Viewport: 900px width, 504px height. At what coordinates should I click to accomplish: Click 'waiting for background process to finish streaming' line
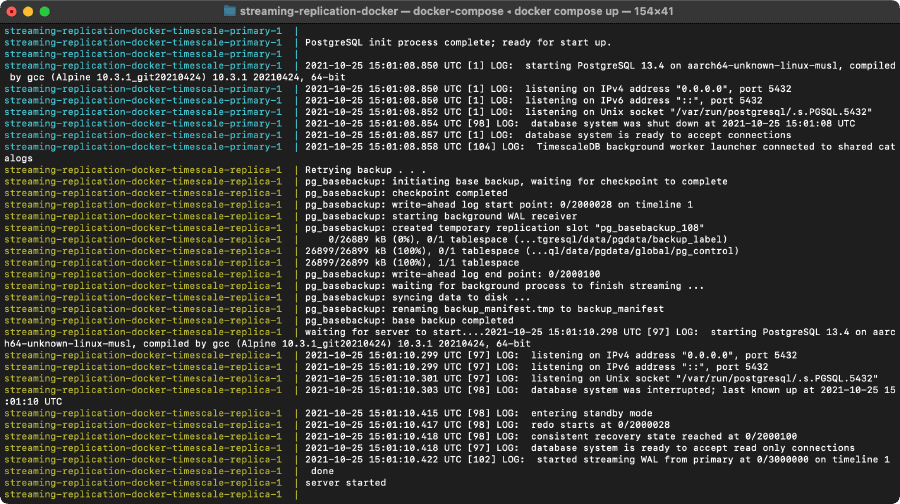pos(505,286)
